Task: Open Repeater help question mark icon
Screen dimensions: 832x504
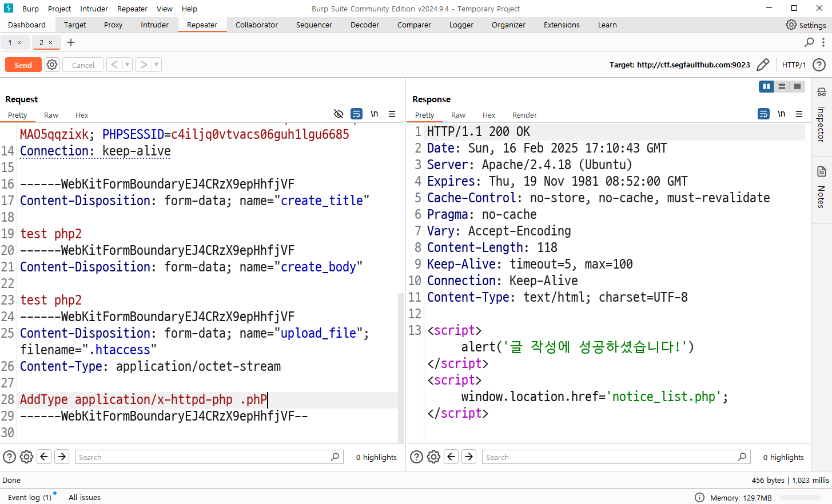Action: coord(819,65)
